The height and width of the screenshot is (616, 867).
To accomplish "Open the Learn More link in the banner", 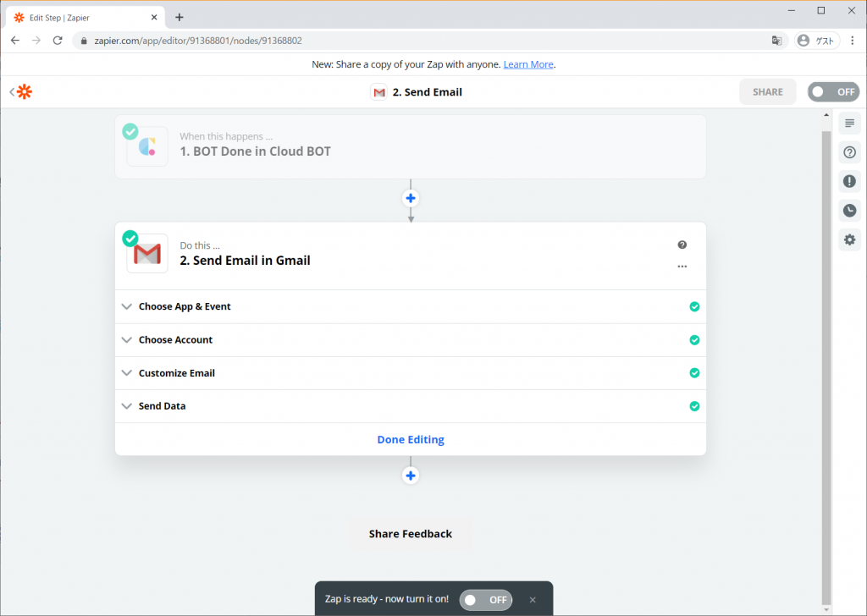I will coord(528,64).
